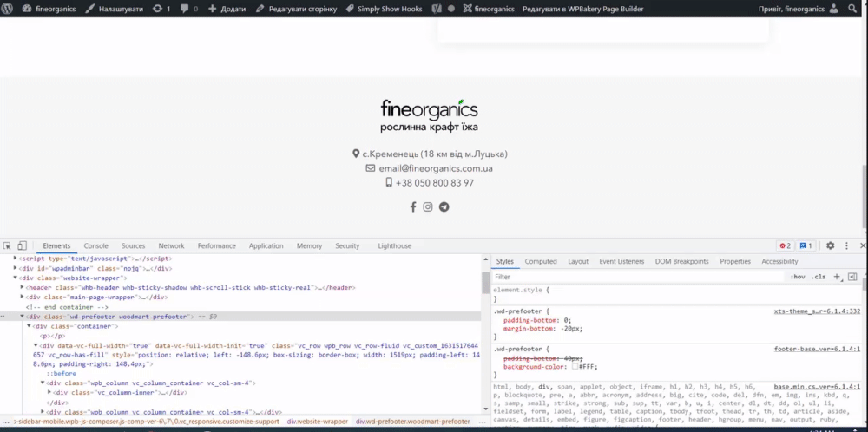Expand the header whb-header node

click(x=23, y=288)
